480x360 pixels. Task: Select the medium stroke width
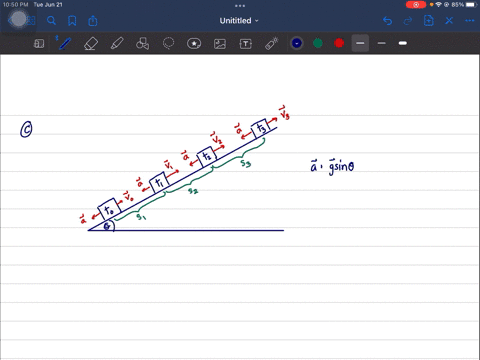point(382,43)
